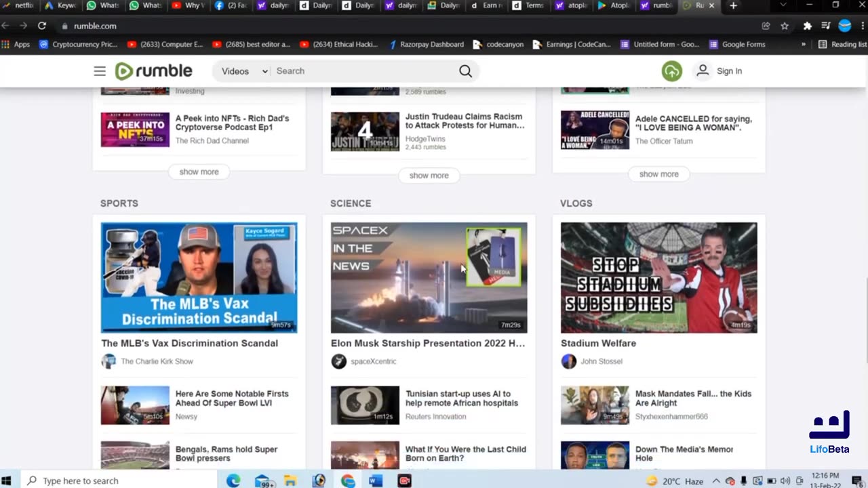868x488 pixels.
Task: Open 'A Peek into NFTs' video thumbnail
Action: [x=135, y=129]
